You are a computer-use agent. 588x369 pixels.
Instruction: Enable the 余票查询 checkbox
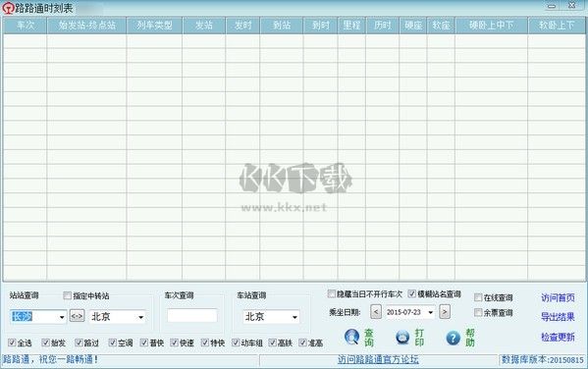pyautogui.click(x=478, y=312)
